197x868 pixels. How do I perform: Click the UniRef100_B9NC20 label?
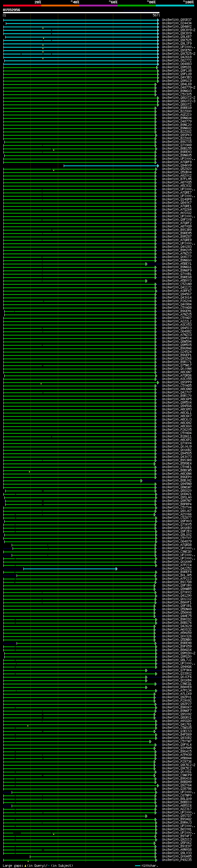point(177,125)
